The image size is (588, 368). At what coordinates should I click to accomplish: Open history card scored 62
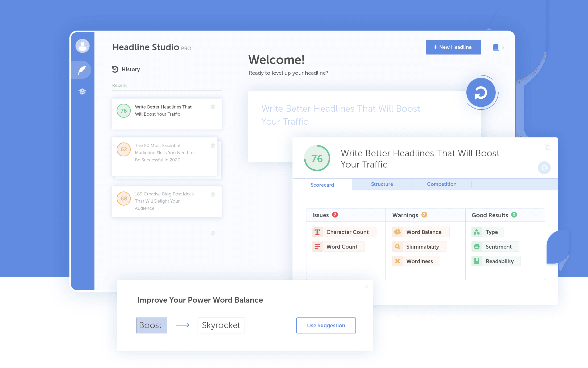pyautogui.click(x=165, y=157)
